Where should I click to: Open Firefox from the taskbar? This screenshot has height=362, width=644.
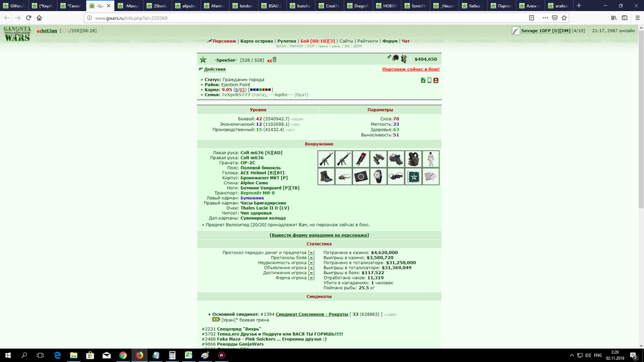click(x=139, y=356)
